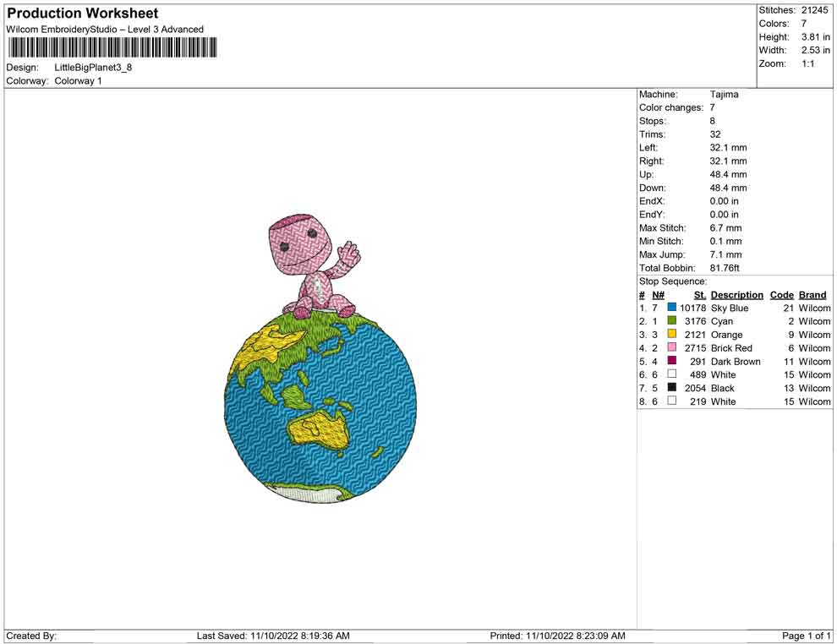Click the embroidery design preview image
The width and height of the screenshot is (837, 644).
coord(320,358)
